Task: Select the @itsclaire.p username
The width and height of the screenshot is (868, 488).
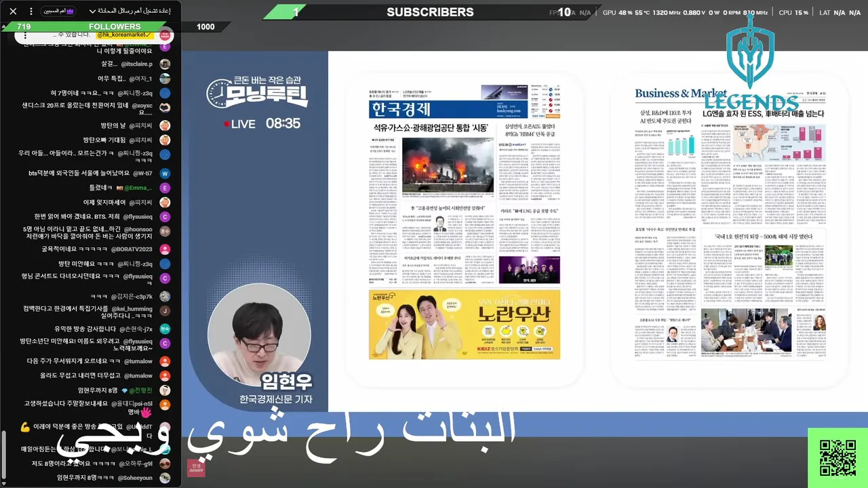Action: click(136, 64)
